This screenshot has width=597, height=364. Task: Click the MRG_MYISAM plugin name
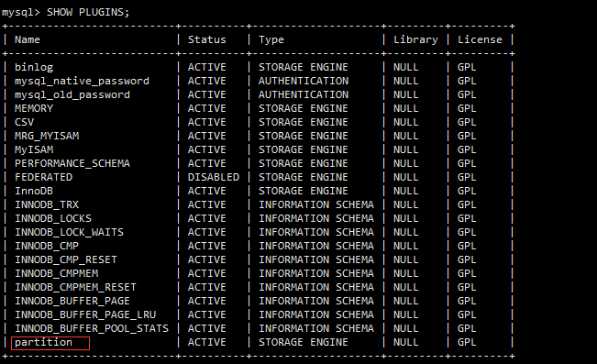pyautogui.click(x=47, y=136)
